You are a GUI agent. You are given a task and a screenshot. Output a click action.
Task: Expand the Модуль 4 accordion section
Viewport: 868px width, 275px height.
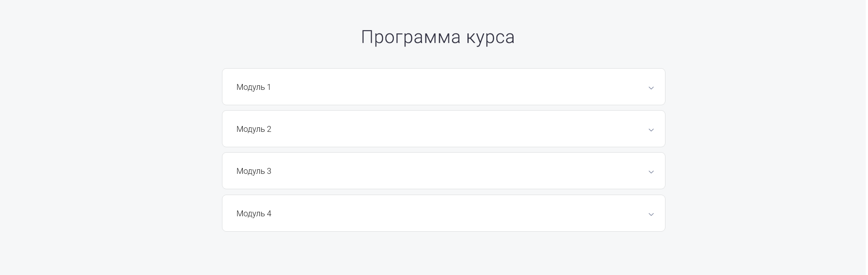443,213
